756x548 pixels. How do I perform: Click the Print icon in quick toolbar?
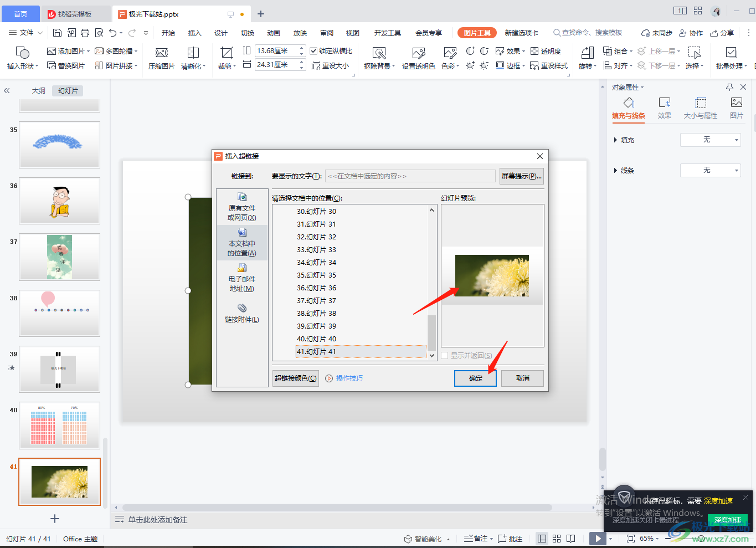85,33
